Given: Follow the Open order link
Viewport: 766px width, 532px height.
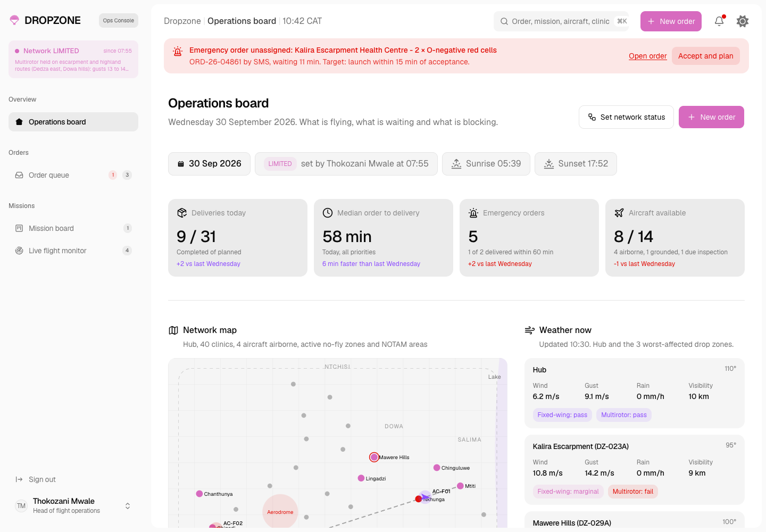Looking at the screenshot, I should pyautogui.click(x=648, y=56).
